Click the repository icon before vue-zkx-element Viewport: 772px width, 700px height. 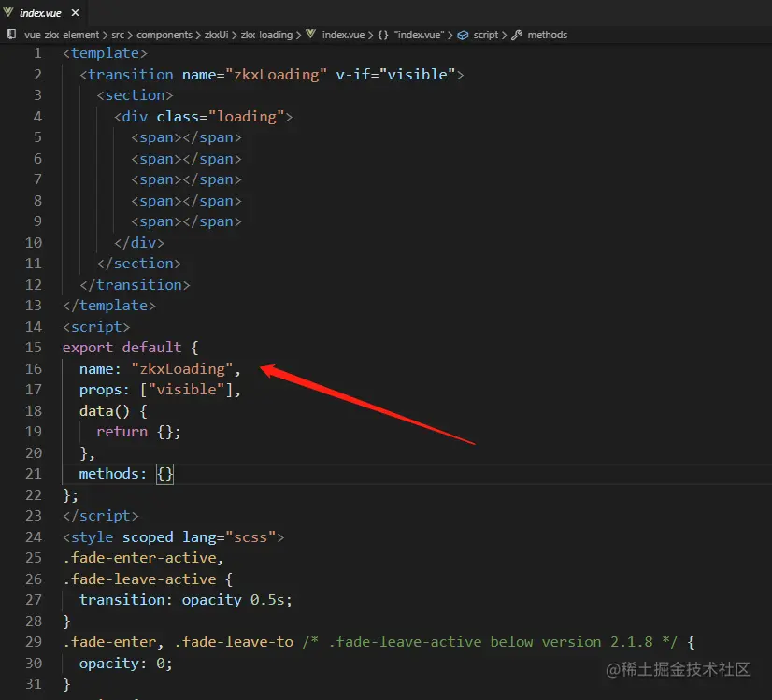click(11, 35)
